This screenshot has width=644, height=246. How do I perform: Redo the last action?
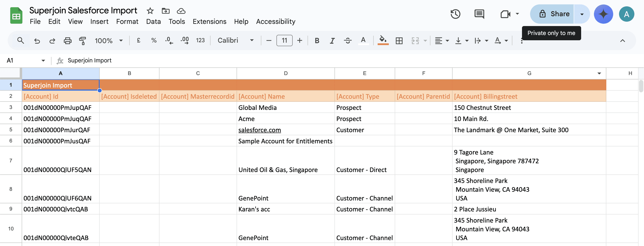(52, 40)
